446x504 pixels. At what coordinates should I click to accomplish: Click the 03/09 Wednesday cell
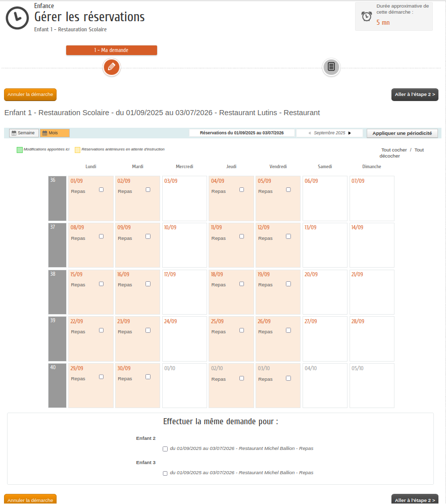tap(184, 198)
